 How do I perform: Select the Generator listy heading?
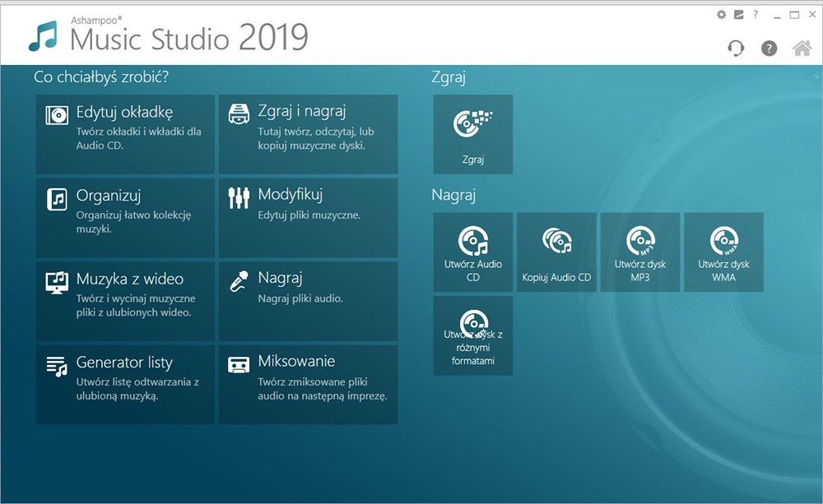(124, 363)
